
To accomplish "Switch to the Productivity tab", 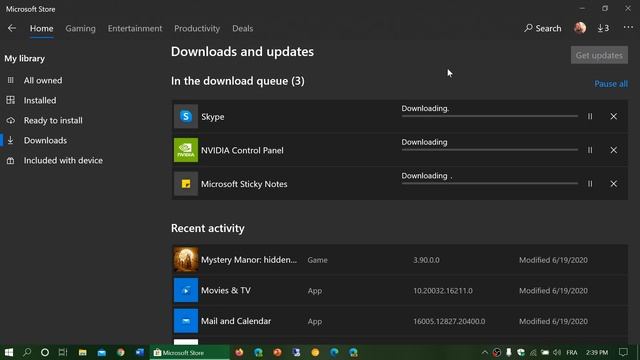I will click(x=197, y=28).
